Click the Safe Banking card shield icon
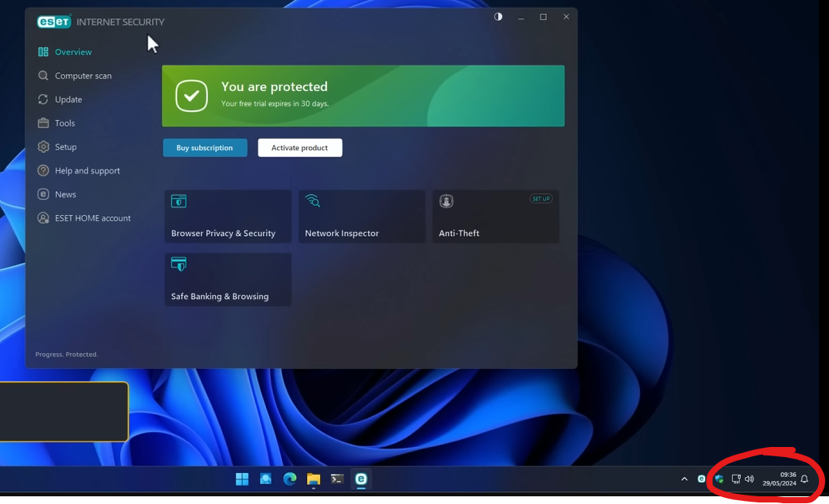 [179, 264]
